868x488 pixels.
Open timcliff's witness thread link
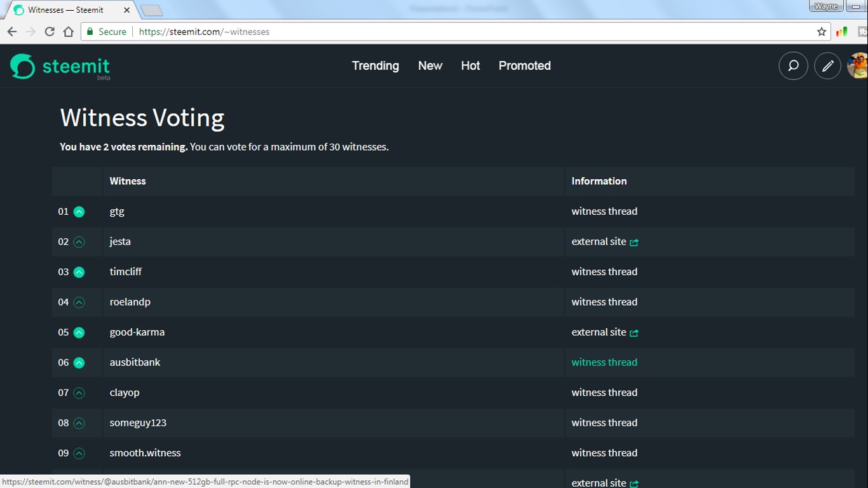point(604,271)
